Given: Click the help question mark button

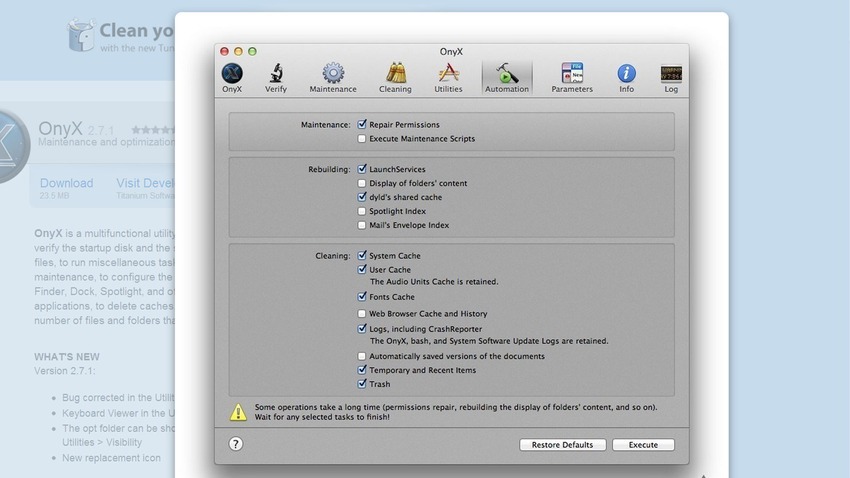Looking at the screenshot, I should coord(236,444).
